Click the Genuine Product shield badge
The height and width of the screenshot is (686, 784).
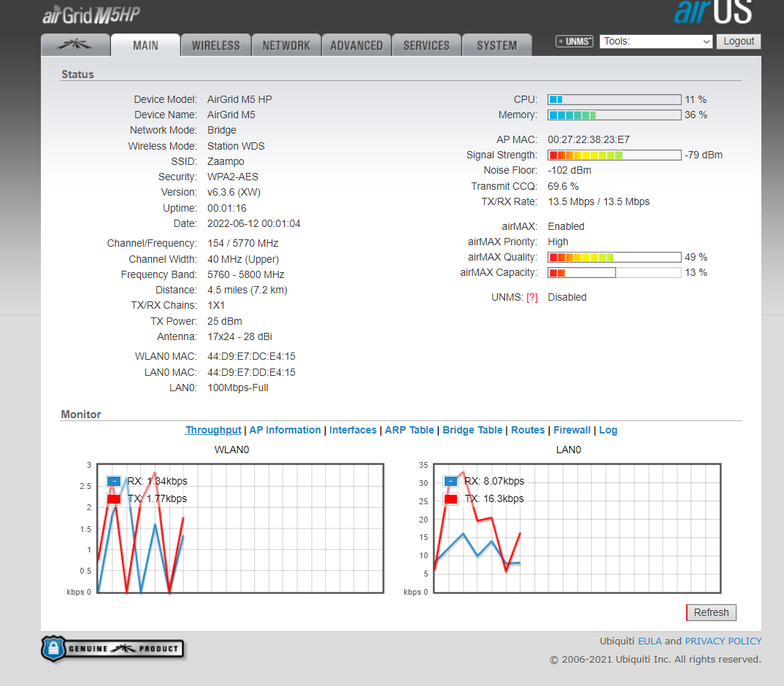point(113,649)
